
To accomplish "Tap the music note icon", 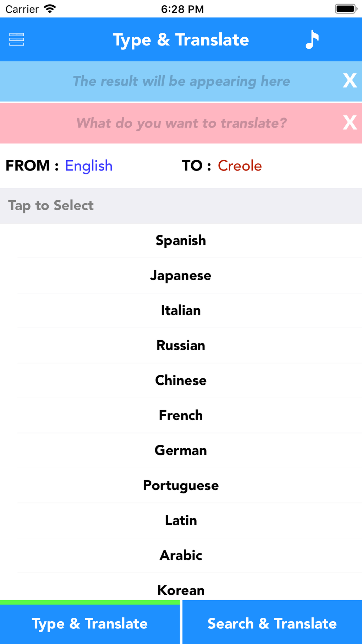I will tap(312, 39).
